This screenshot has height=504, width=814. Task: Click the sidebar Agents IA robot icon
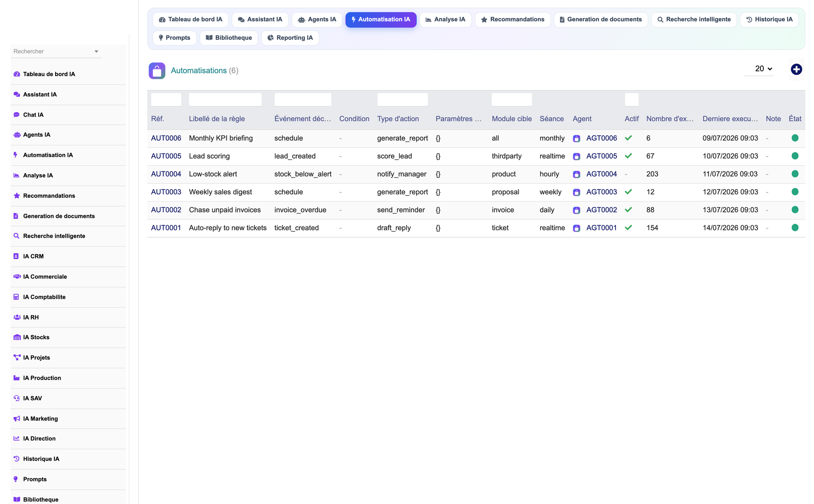pos(17,135)
